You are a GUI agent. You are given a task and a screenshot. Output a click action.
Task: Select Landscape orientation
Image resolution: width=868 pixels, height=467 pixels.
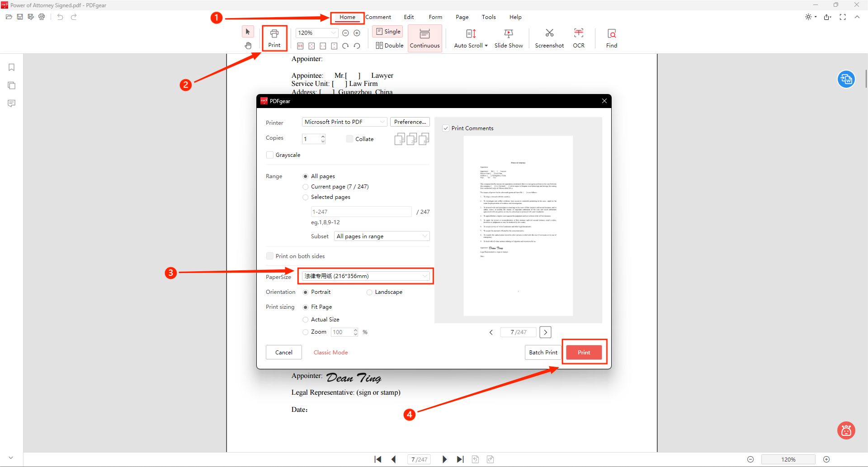(369, 292)
